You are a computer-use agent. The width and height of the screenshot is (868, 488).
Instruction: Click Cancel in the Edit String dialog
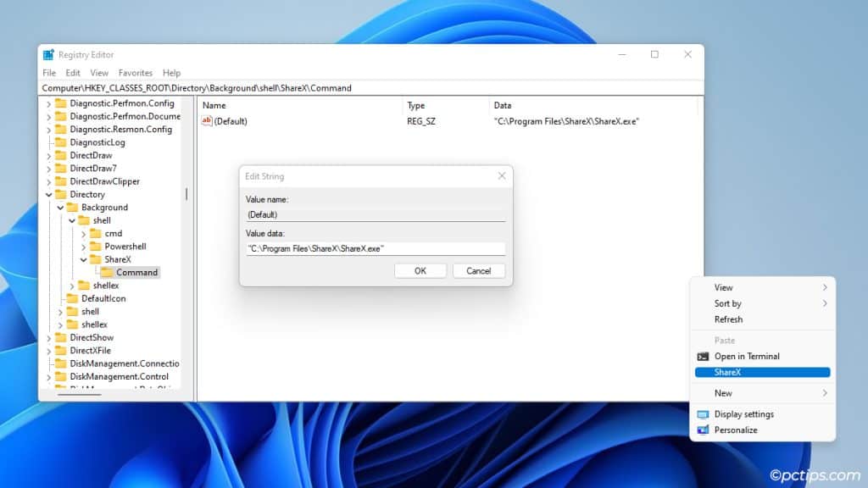[480, 270]
